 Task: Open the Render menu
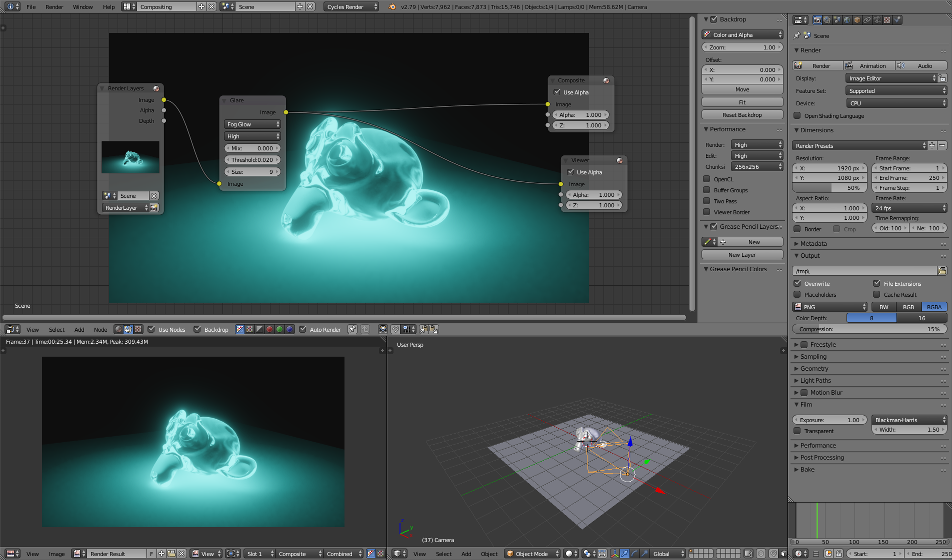tap(54, 6)
